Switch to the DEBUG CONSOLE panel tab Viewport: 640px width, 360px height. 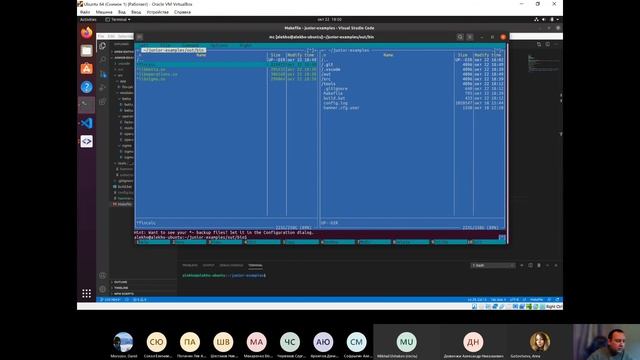231,265
